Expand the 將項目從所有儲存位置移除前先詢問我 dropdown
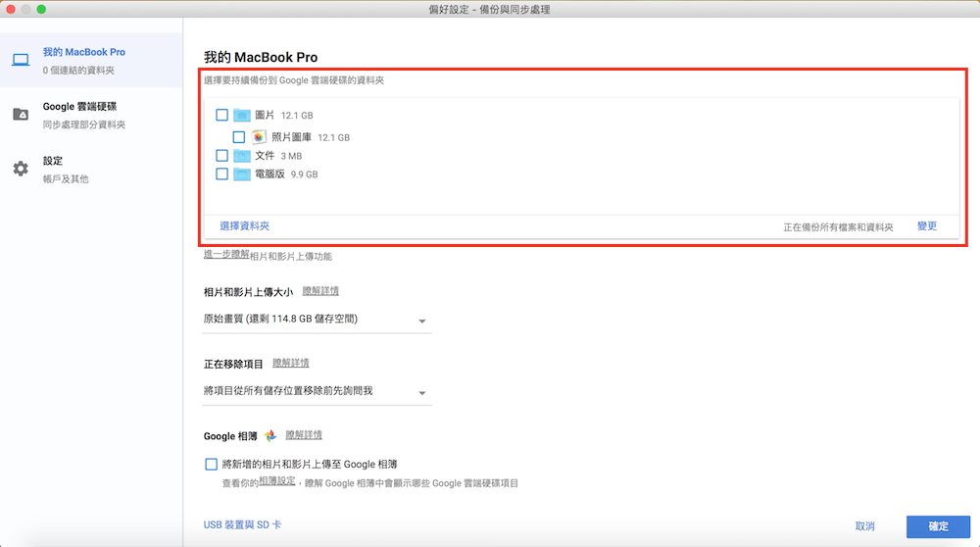Viewport: 980px width, 547px height. [x=316, y=391]
